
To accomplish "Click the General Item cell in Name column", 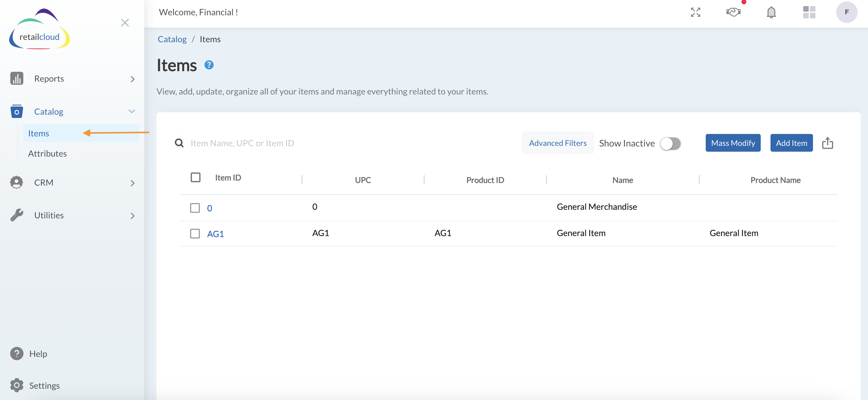I will [581, 233].
